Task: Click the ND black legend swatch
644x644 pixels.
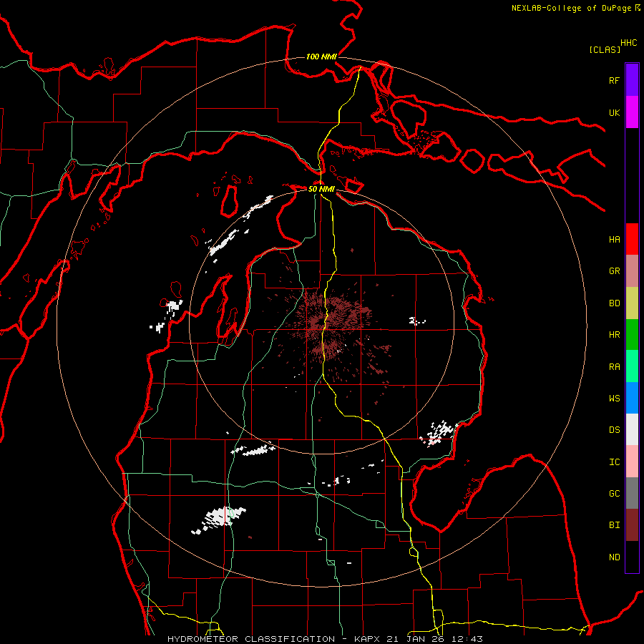Action: pos(632,557)
